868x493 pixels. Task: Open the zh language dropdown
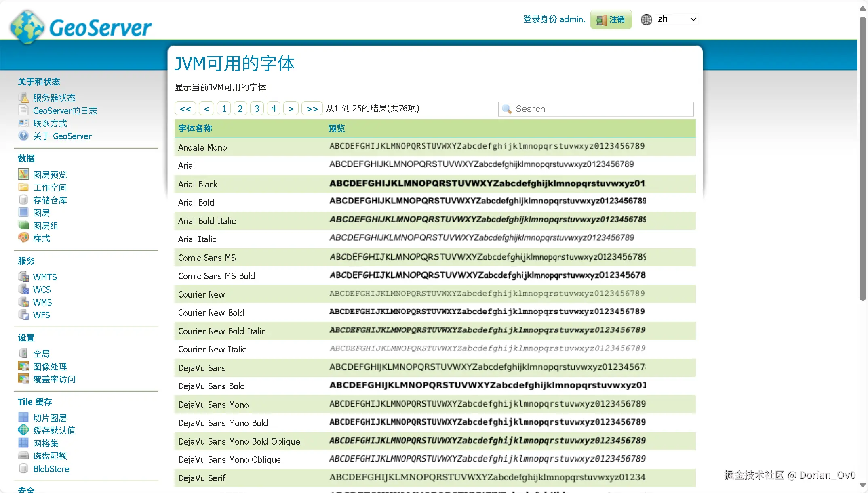point(677,19)
